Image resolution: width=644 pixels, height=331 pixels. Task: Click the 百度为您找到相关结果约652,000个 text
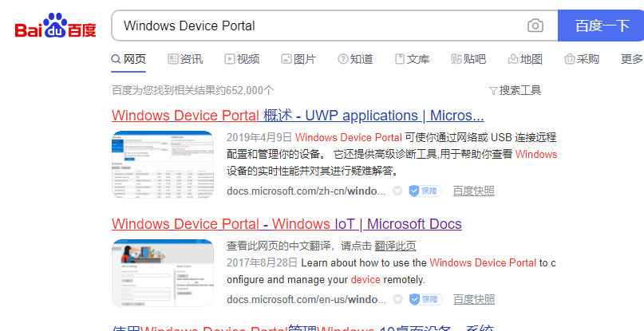point(192,90)
